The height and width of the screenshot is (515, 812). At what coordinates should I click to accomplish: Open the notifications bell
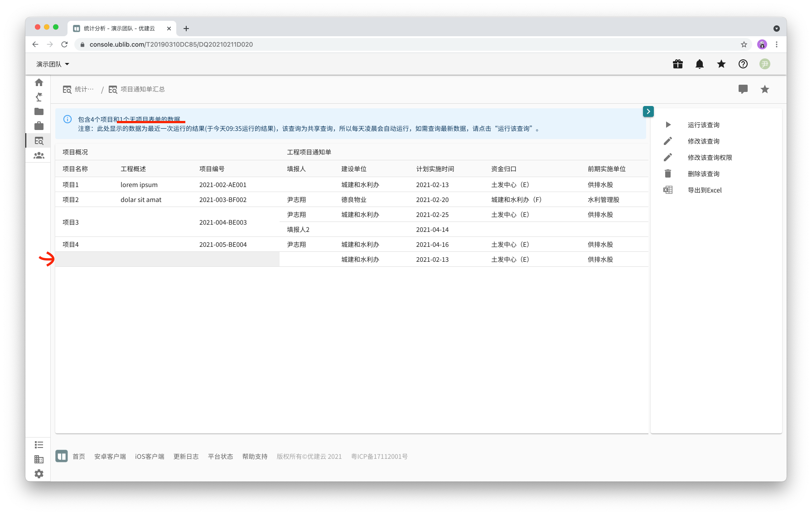coord(699,64)
